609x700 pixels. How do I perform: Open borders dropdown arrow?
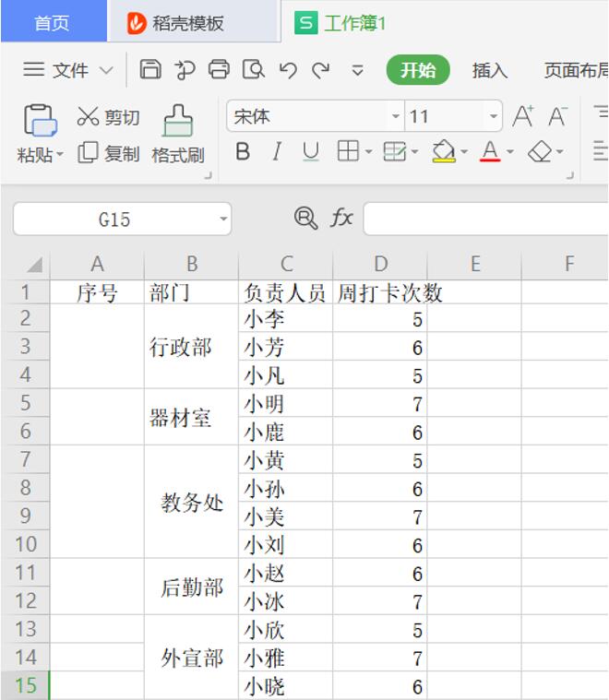coord(368,152)
